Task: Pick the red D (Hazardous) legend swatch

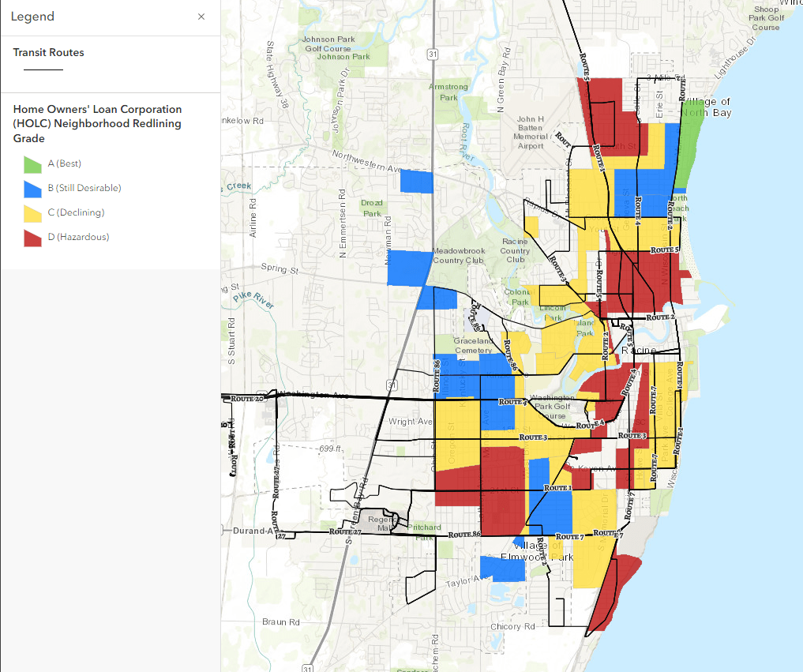Action: [x=32, y=238]
